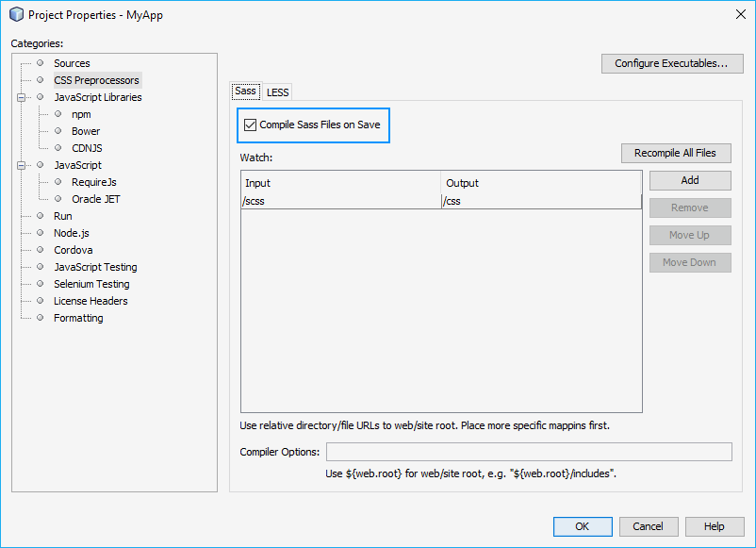Add a new watch mapping
Viewport: 756px width, 548px height.
689,180
